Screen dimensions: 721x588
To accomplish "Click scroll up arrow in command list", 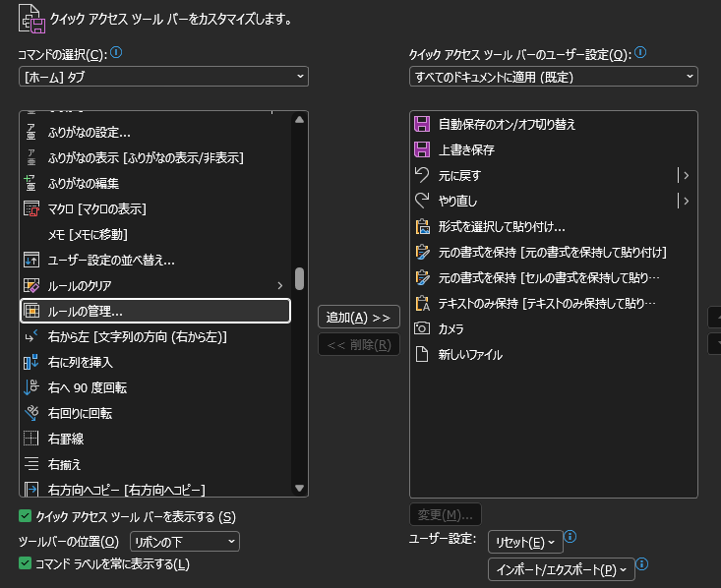I will coord(299,120).
